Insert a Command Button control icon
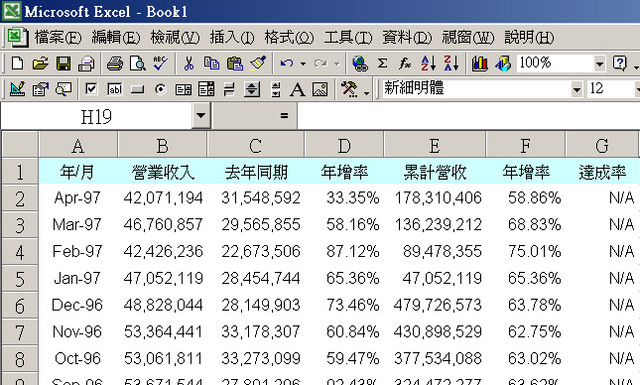This screenshot has width=640, height=385. [x=138, y=89]
